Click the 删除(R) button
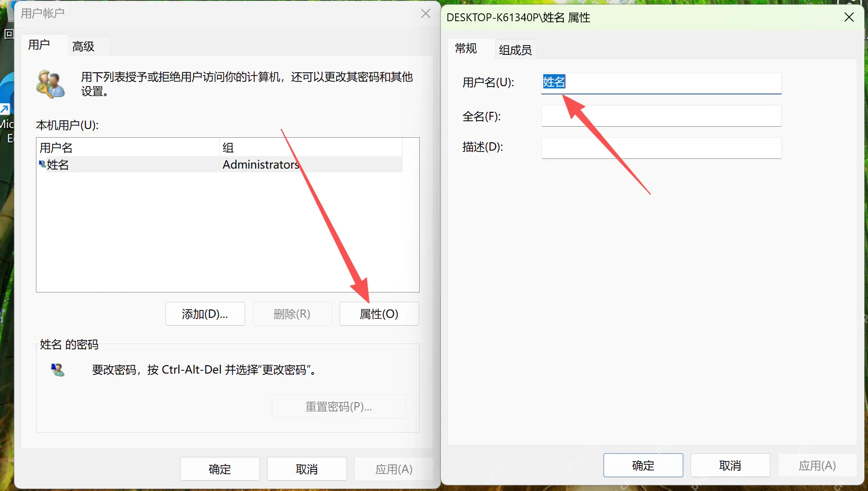The width and height of the screenshot is (868, 491). pyautogui.click(x=292, y=314)
